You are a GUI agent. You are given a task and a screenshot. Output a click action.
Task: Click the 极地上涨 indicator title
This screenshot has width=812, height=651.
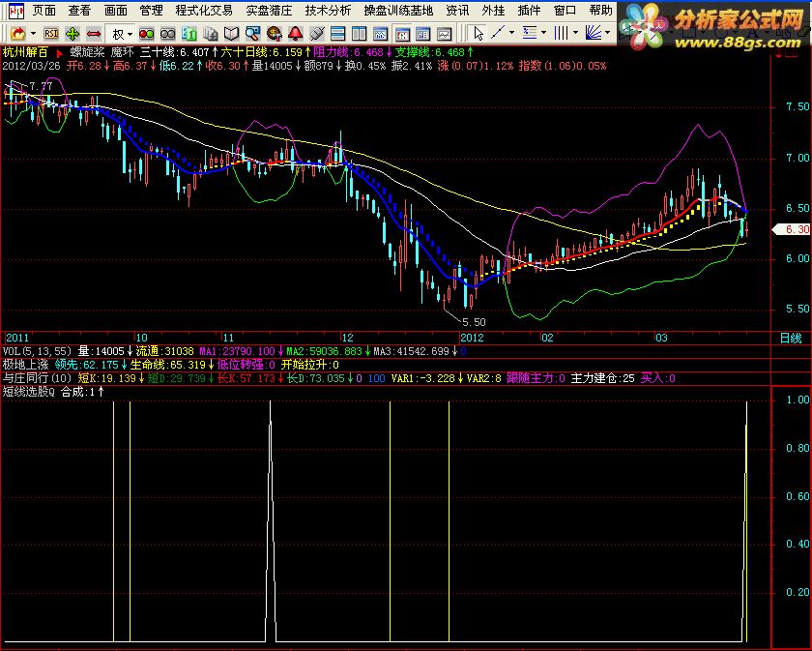coord(25,365)
